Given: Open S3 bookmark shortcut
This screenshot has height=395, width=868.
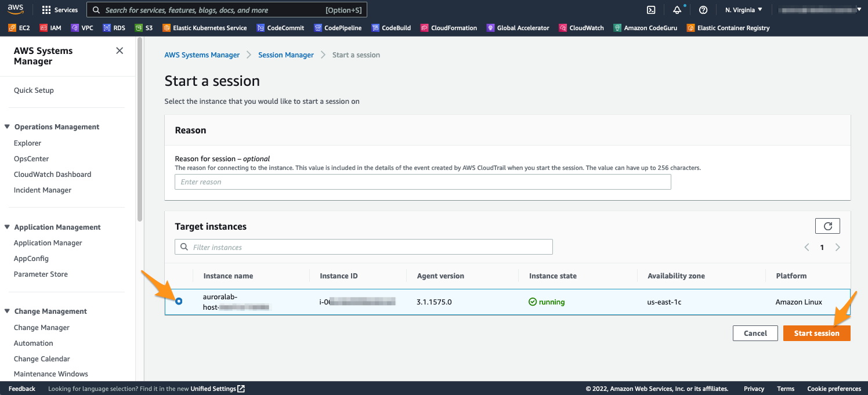Looking at the screenshot, I should [144, 28].
